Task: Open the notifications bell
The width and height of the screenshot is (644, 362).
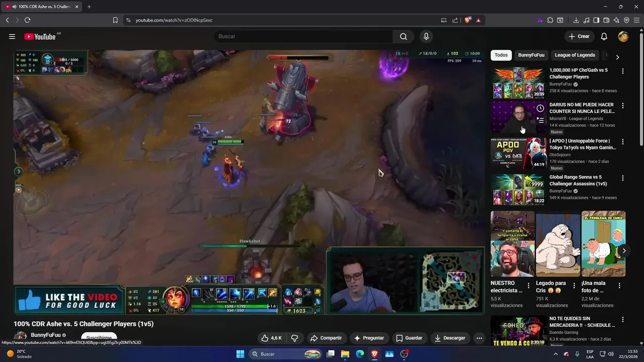Action: (604, 36)
